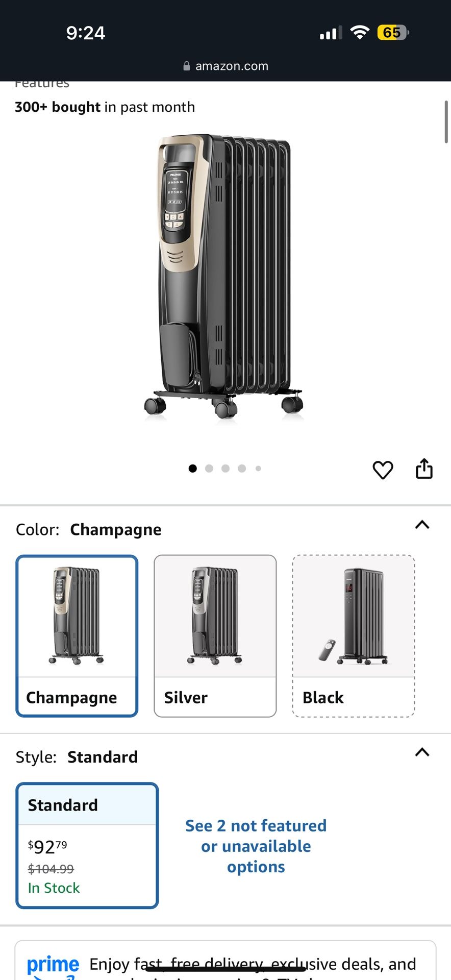Tap the page scrollbar on right edge
This screenshot has height=980, width=451.
click(446, 122)
